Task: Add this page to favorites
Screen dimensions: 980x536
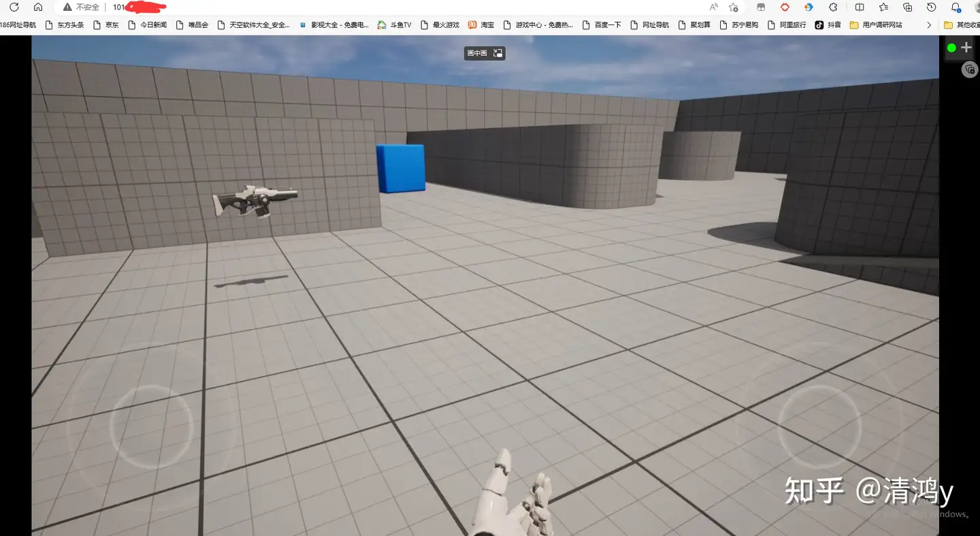Action: pos(733,7)
